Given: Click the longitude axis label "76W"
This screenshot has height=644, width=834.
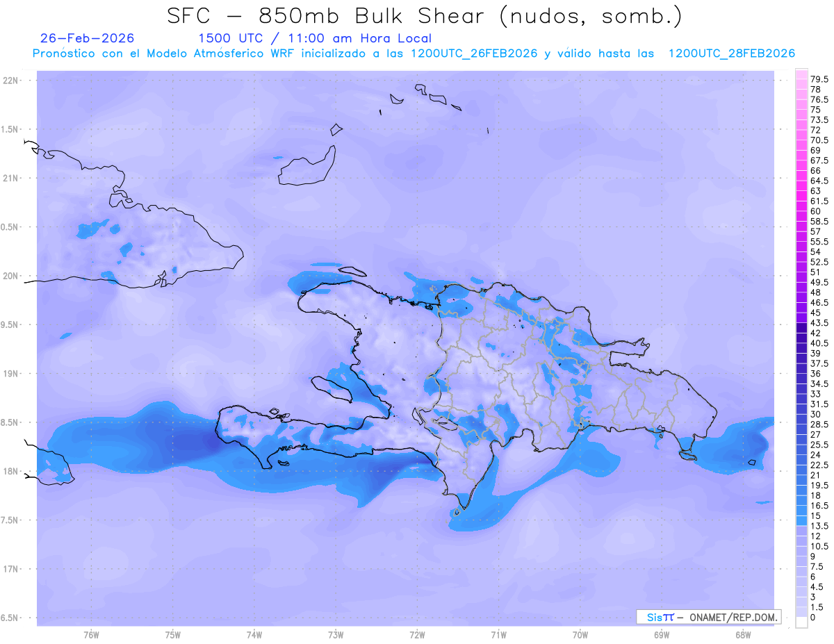Looking at the screenshot, I should [91, 635].
